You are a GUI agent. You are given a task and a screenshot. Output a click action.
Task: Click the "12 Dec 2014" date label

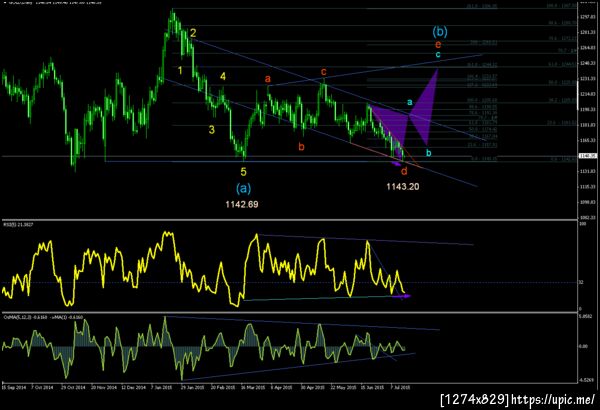134,387
